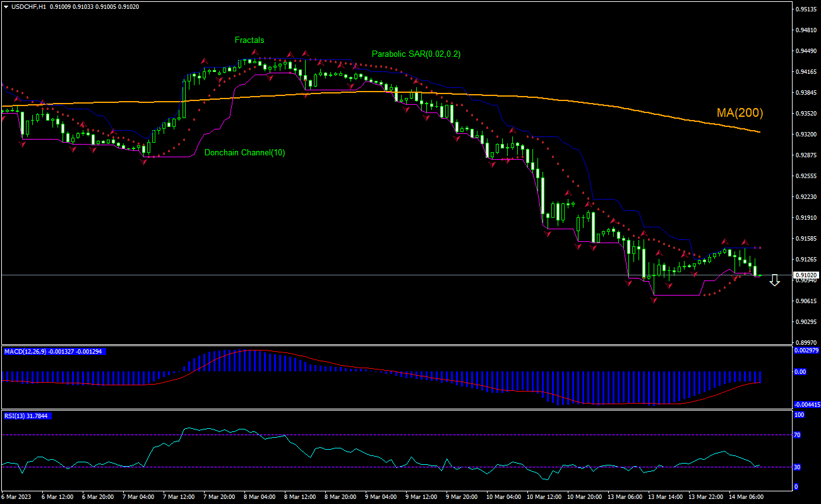Toggle the RSI 70 overbought dashed line
The height and width of the screenshot is (504, 821).
pos(379,434)
